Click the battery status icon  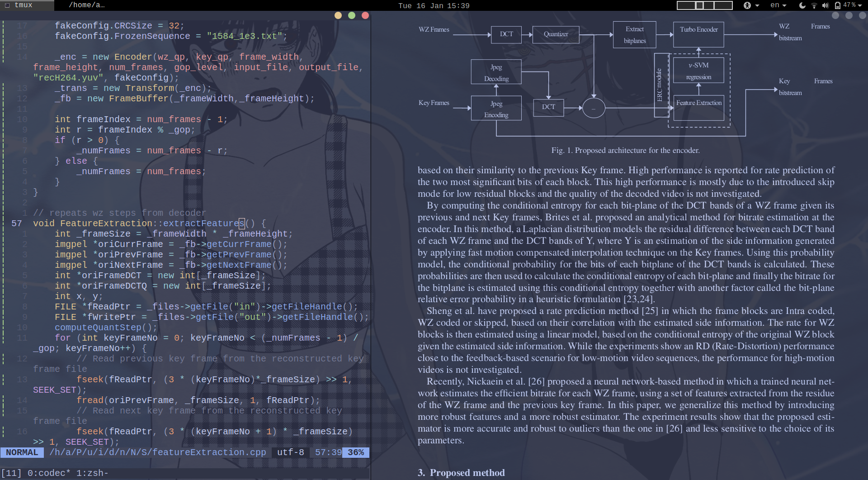pos(838,5)
